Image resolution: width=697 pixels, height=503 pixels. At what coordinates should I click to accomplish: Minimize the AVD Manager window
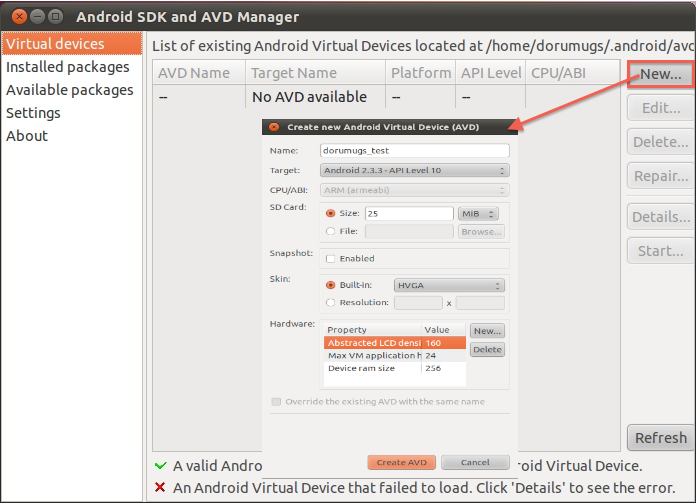37,17
